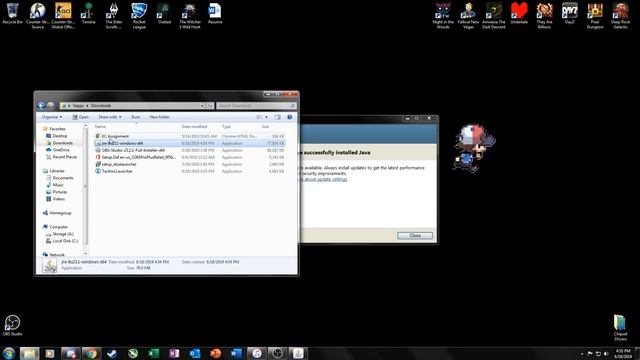The width and height of the screenshot is (640, 360).
Task: Click Close button in Java installer
Action: click(415, 236)
